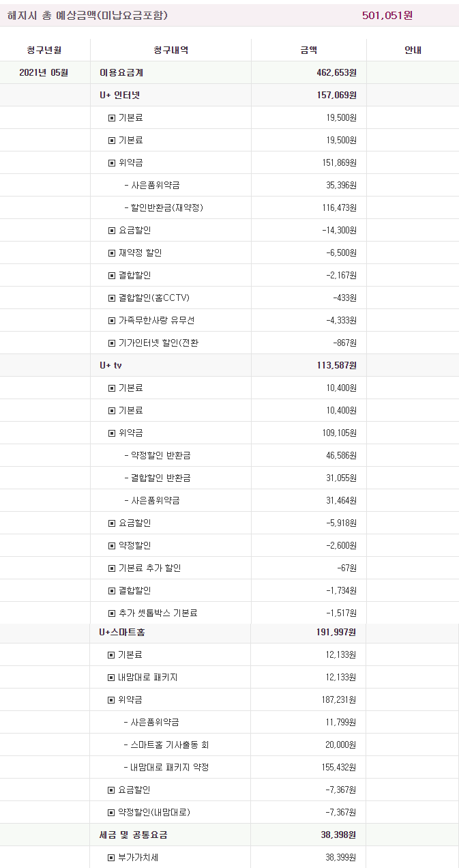Click the icon before 기가인터넷 할인(전환

112,343
